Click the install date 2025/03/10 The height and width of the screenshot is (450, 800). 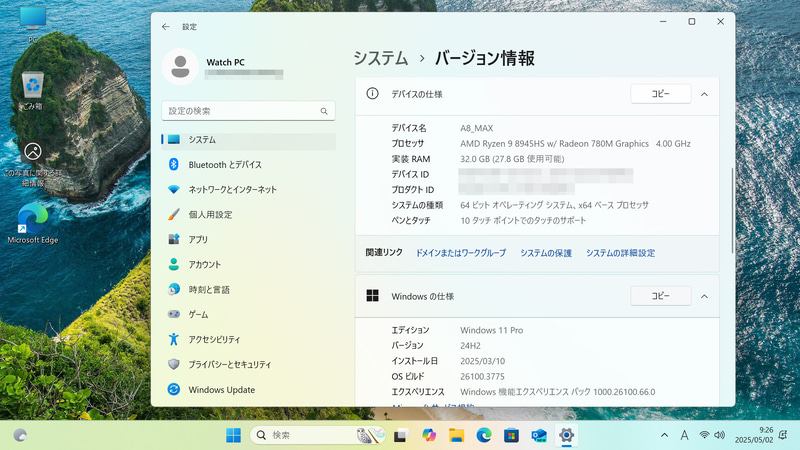coord(482,361)
